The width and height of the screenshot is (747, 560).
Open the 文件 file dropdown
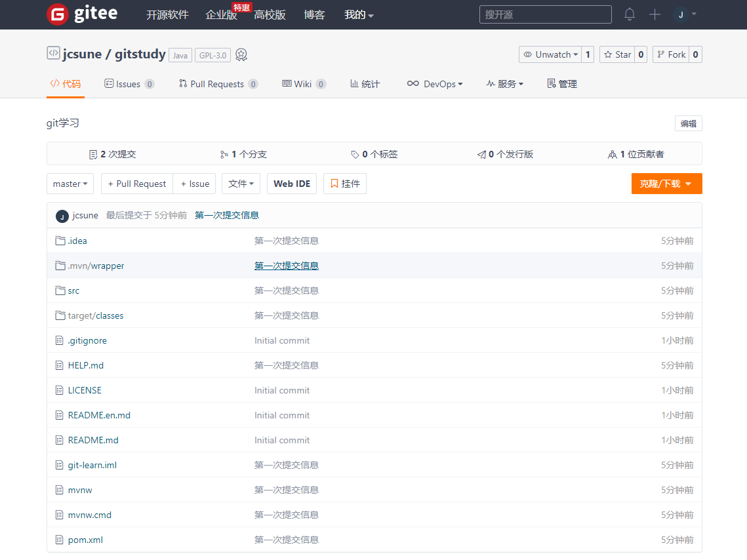click(241, 184)
